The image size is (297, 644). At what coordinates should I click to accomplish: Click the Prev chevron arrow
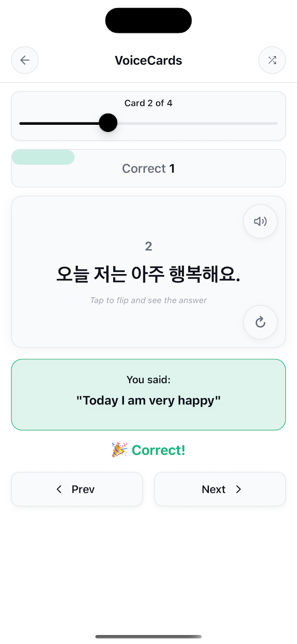[x=59, y=489]
